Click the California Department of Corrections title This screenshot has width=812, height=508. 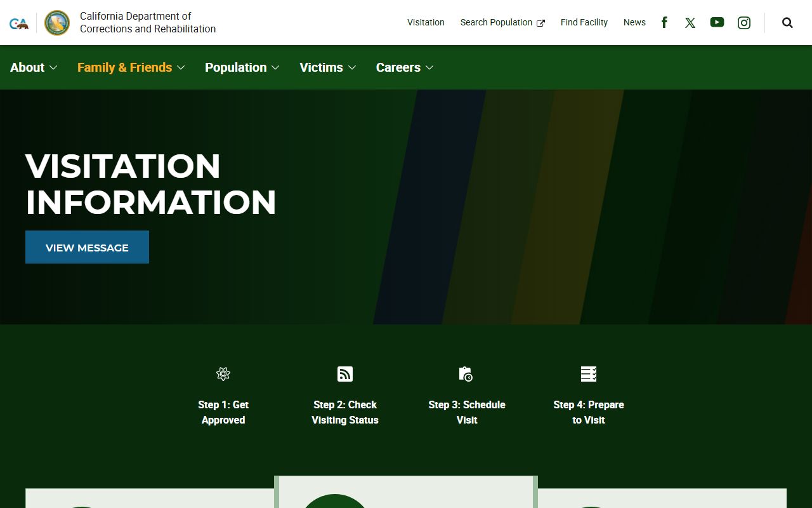[x=148, y=22]
